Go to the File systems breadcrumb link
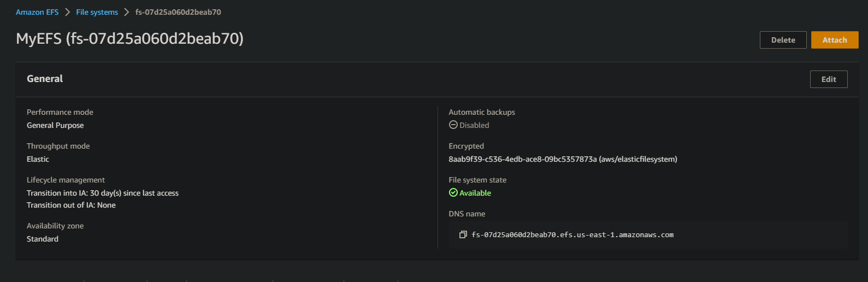 (97, 12)
